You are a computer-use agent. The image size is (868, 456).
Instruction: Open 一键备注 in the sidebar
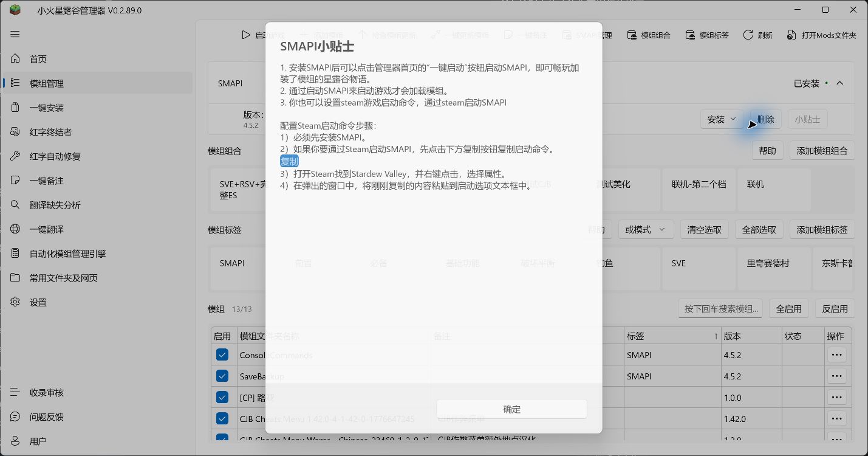[x=97, y=181]
